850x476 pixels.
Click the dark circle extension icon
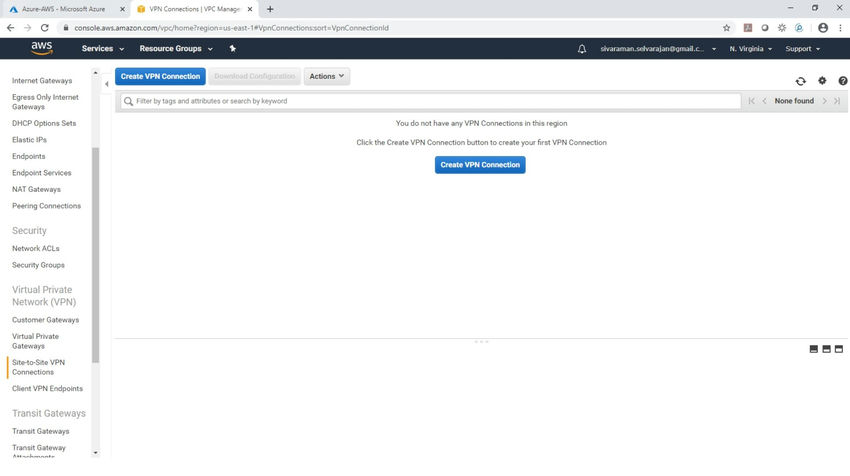765,28
